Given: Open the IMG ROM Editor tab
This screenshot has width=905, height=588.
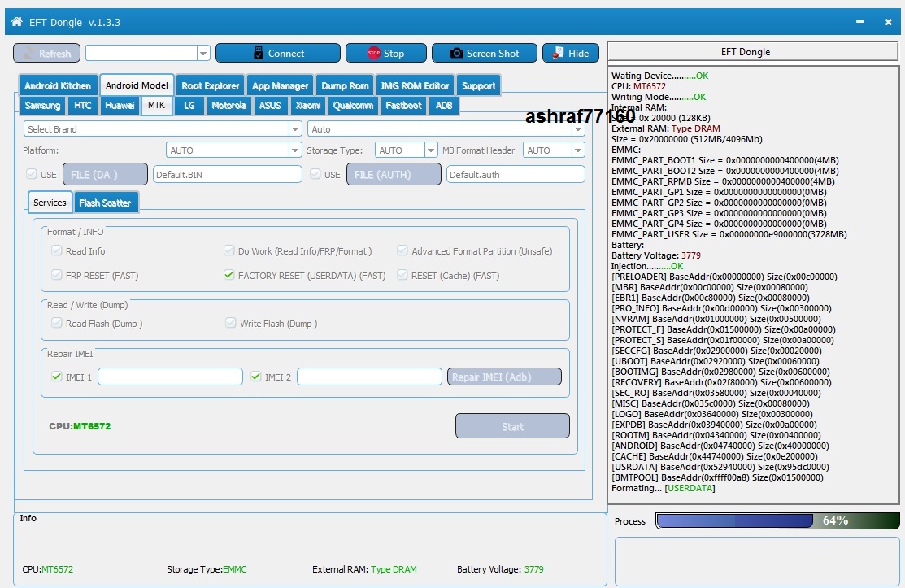Looking at the screenshot, I should (x=415, y=85).
